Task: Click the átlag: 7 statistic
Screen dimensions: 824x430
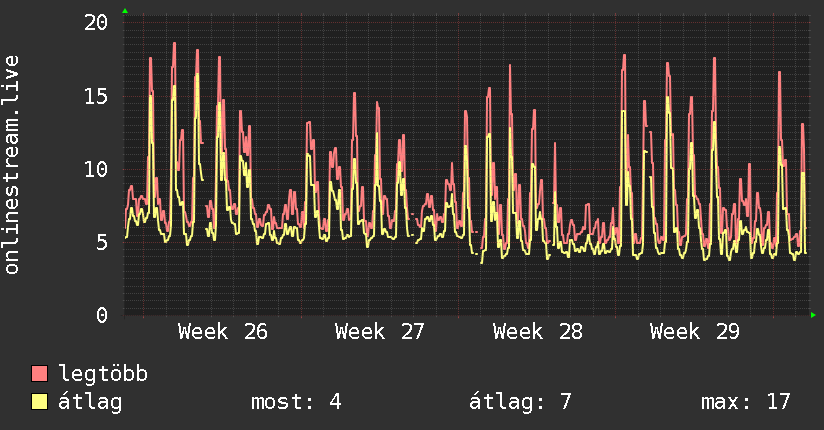Action: (520, 402)
